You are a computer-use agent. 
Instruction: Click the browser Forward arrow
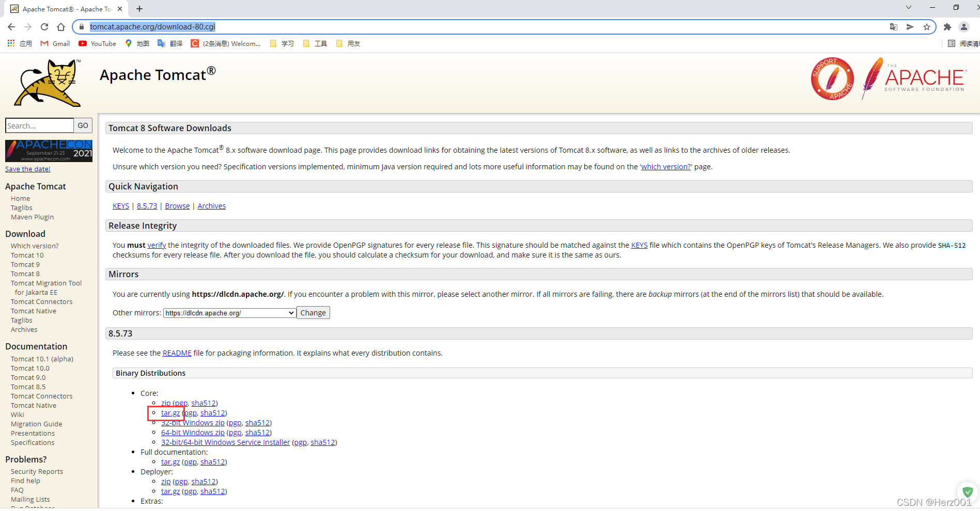(x=28, y=27)
